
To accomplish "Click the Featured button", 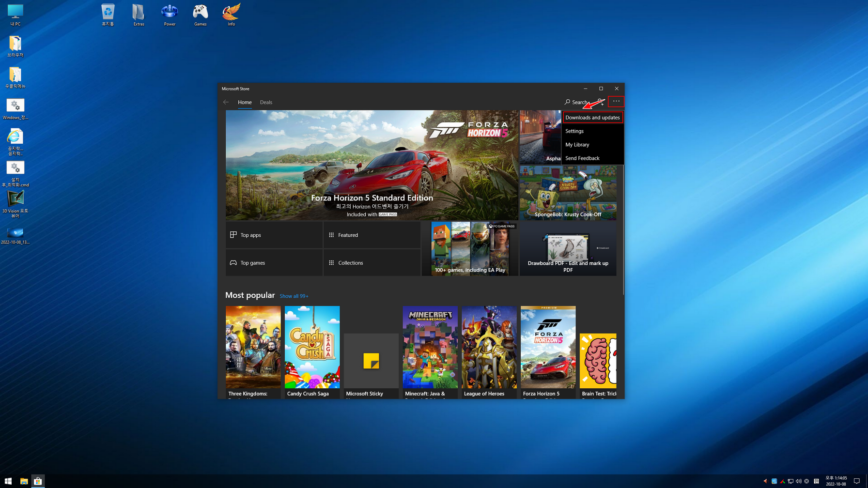I will tap(372, 235).
